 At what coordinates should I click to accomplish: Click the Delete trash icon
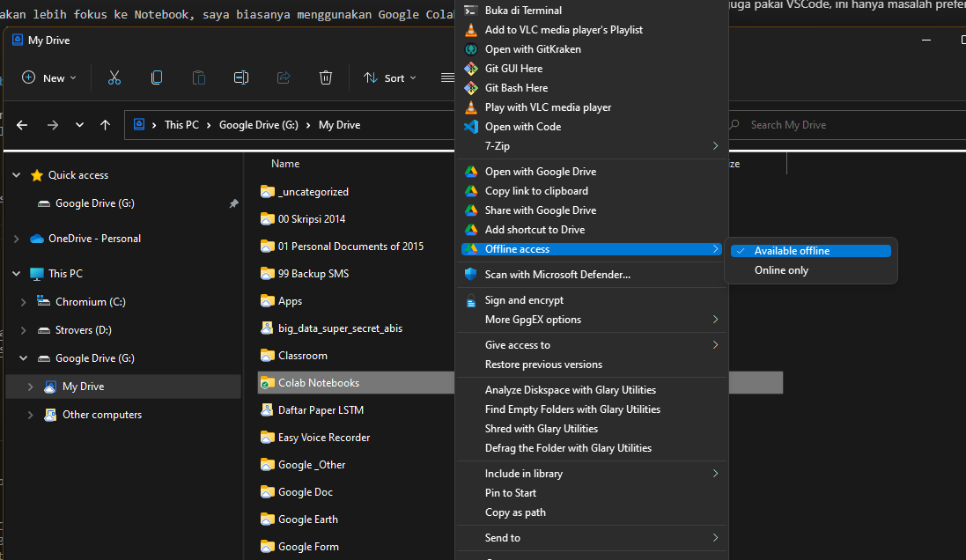[326, 77]
